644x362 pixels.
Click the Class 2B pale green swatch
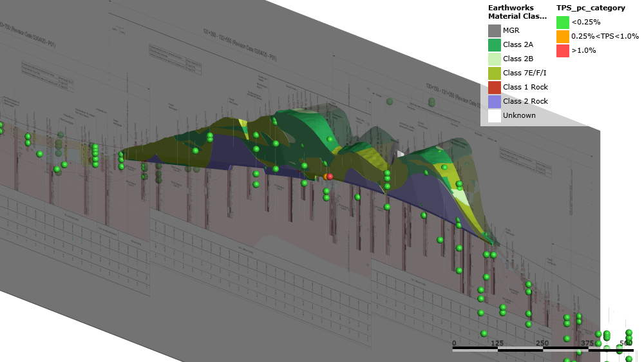495,59
